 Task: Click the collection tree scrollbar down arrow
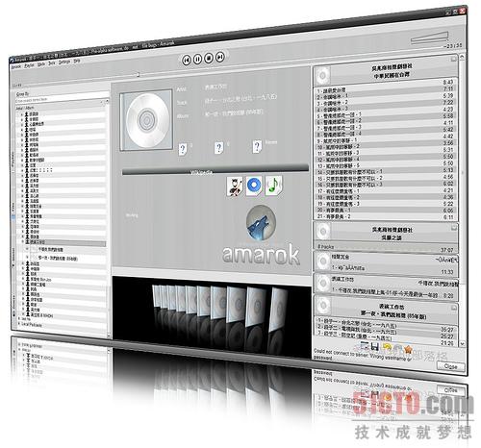[109, 336]
